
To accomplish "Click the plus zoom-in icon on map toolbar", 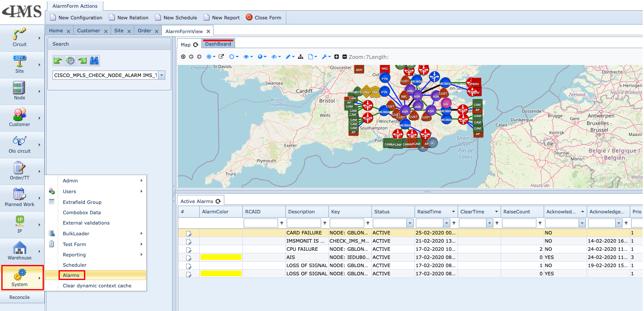I will [x=337, y=57].
